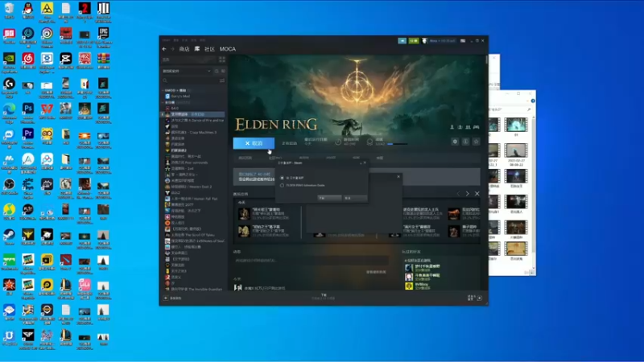
Task: Click the achievements progress bar
Action: [x=398, y=144]
